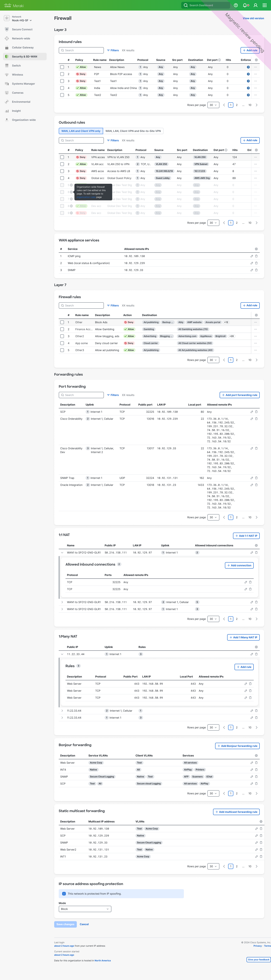Tick the Test2 inbound rule checkbox
Image resolution: width=271 pixels, height=980 pixels.
click(x=62, y=95)
